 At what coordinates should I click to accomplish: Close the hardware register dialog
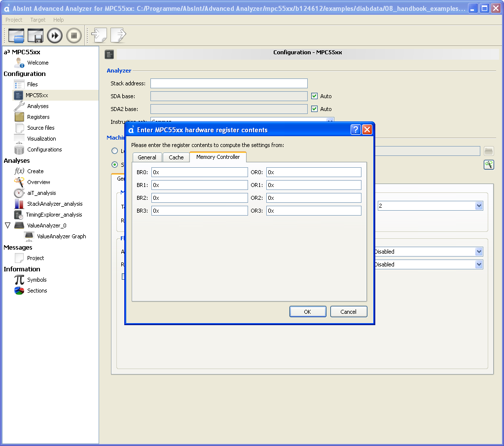(367, 130)
